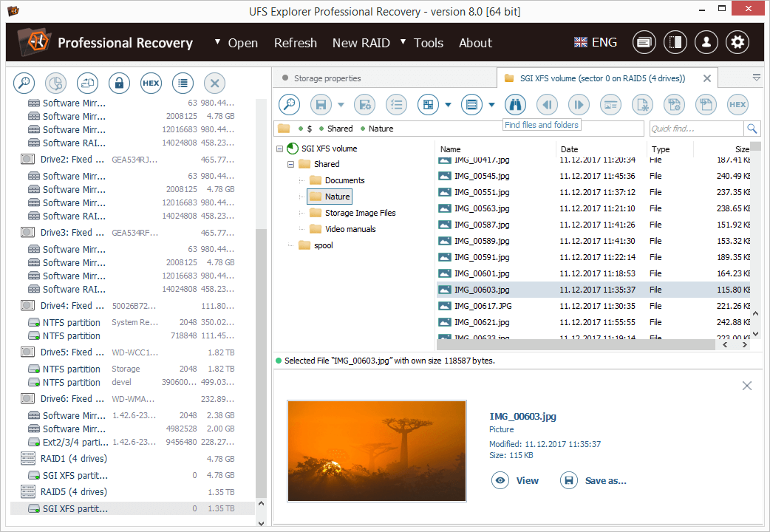Open the Tools menu
This screenshot has height=532, width=770.
coord(428,43)
